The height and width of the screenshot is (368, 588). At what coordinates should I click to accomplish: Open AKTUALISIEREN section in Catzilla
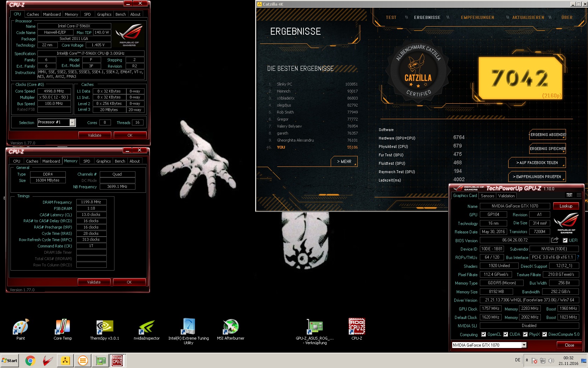[528, 18]
